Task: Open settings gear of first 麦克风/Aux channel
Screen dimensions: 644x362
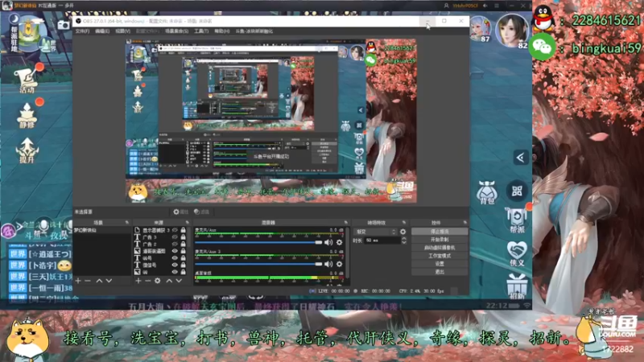Action: point(339,243)
